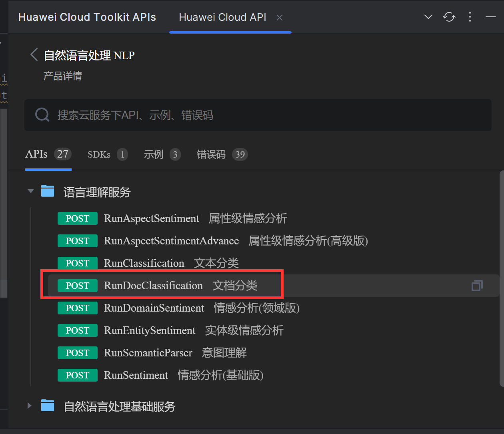
Task: Select the APIs 27 tab
Action: tap(48, 154)
